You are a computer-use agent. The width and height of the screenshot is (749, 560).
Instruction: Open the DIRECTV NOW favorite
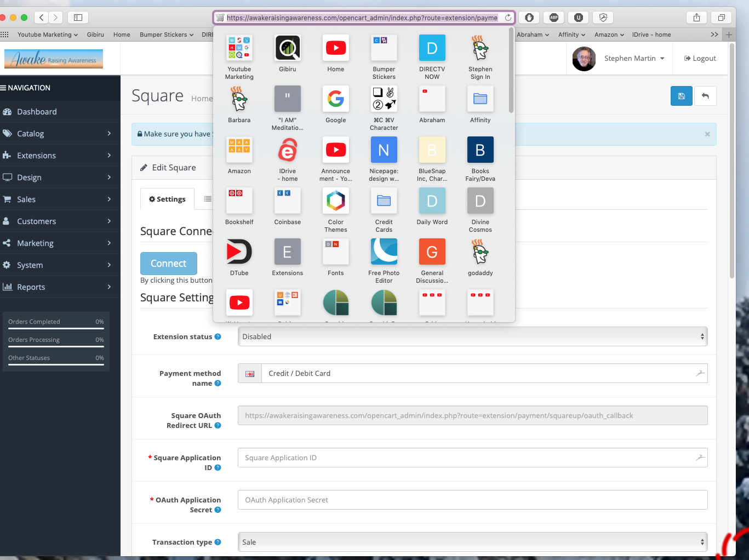coord(432,48)
